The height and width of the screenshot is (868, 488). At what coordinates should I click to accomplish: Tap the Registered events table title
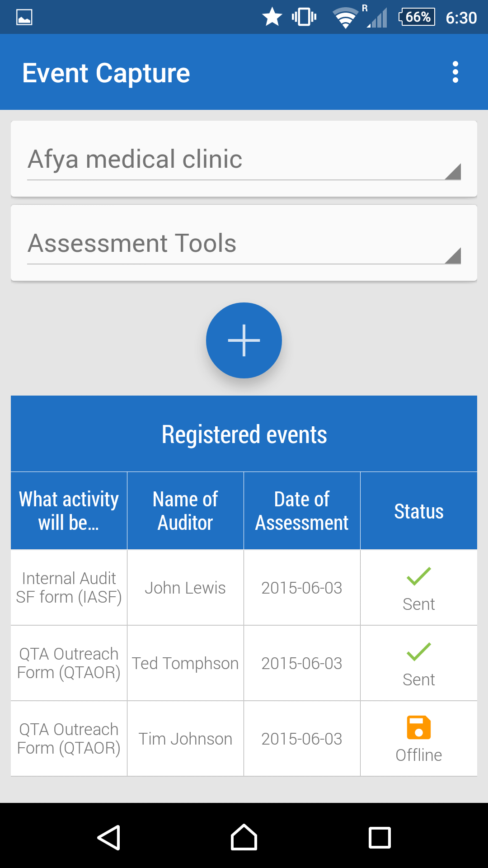[x=244, y=434]
